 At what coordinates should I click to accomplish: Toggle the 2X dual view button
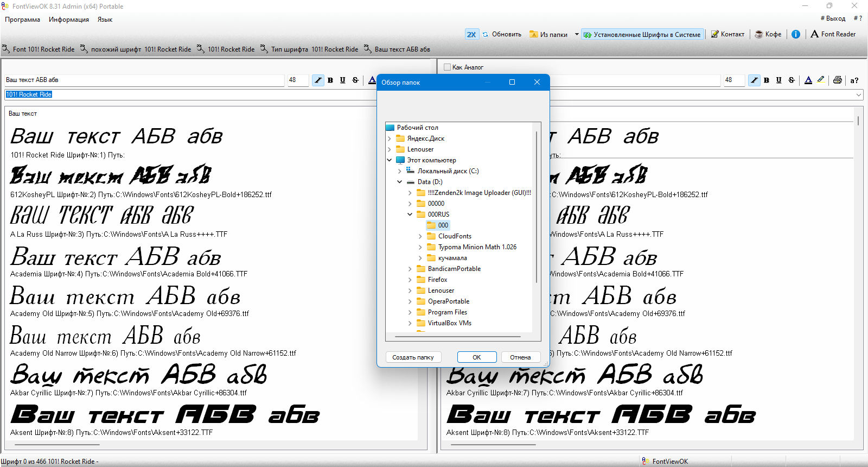(x=471, y=34)
